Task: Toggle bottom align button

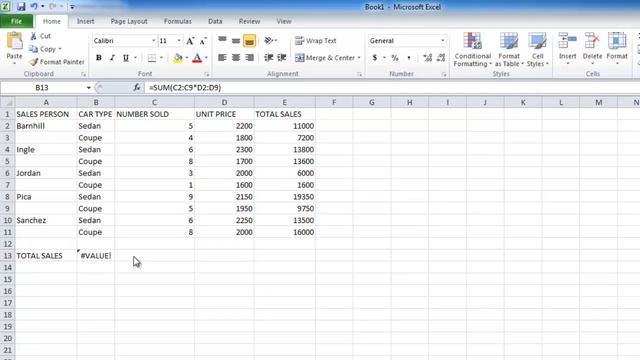Action: 249,40
